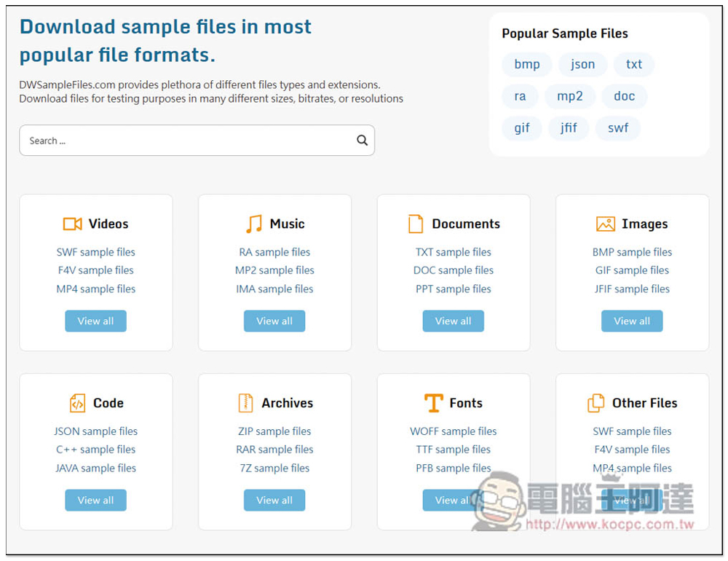Click the Images picture icon
This screenshot has height=561, width=728.
tap(606, 224)
